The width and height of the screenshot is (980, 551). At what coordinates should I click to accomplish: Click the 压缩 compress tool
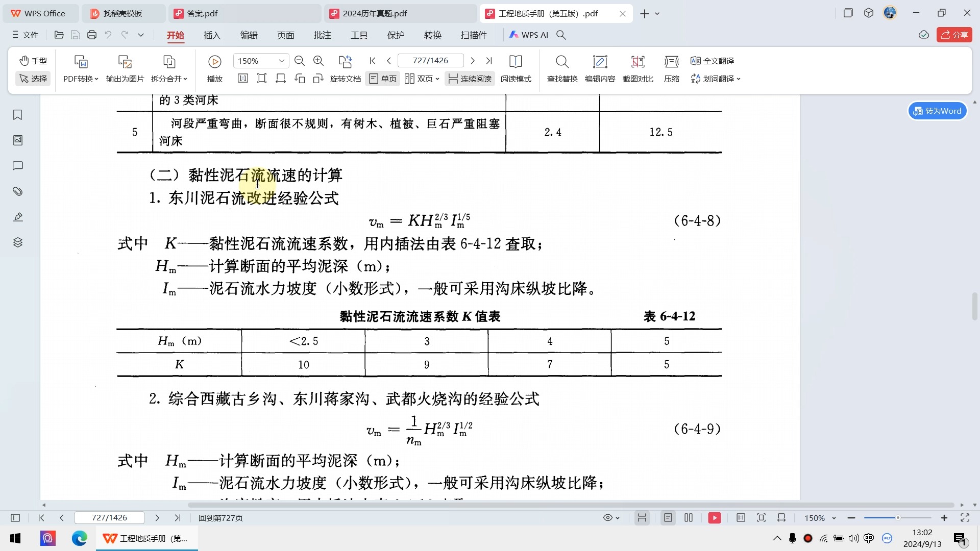(x=671, y=68)
